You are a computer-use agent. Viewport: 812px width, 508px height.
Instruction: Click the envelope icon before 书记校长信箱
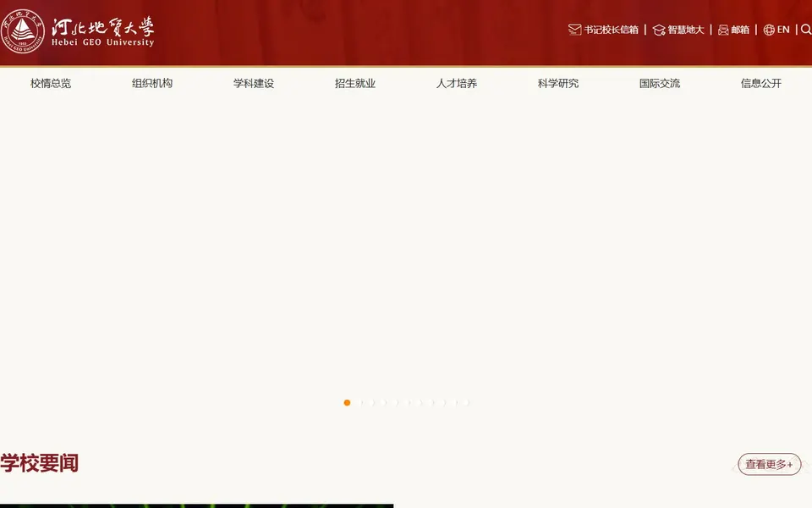(x=574, y=30)
